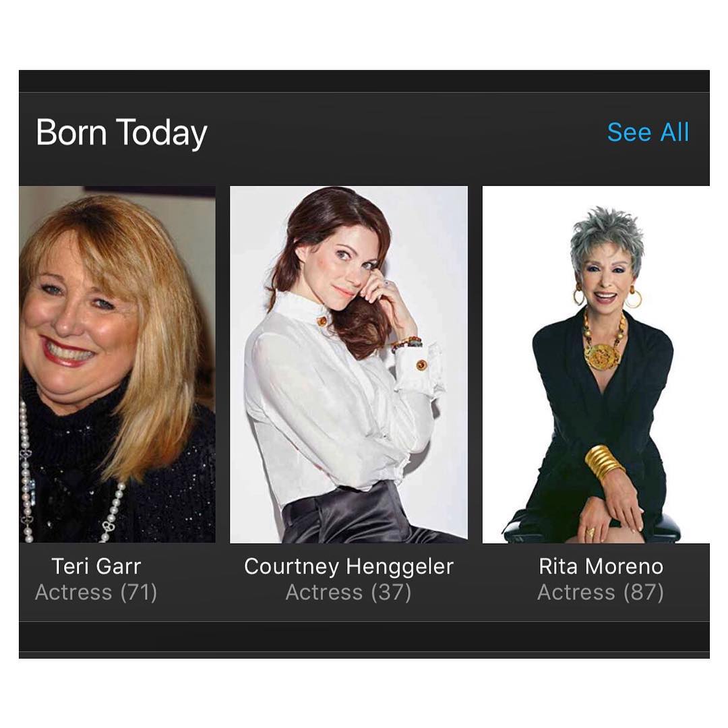This screenshot has height=728, width=728.
Task: Open the See All link
Action: [x=648, y=132]
